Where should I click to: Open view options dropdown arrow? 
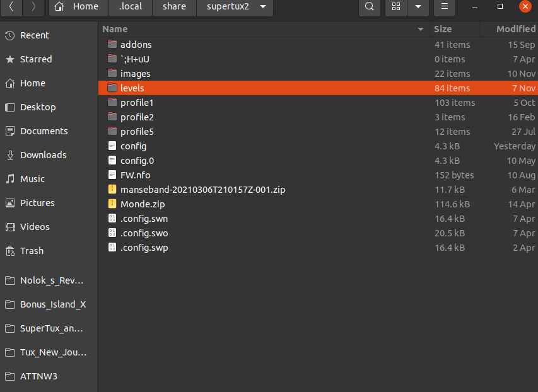click(x=417, y=7)
